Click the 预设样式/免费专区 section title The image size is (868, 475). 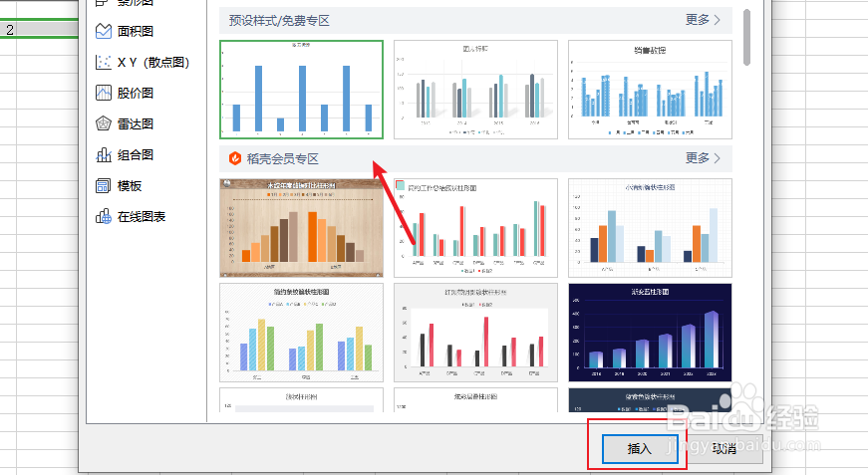279,21
